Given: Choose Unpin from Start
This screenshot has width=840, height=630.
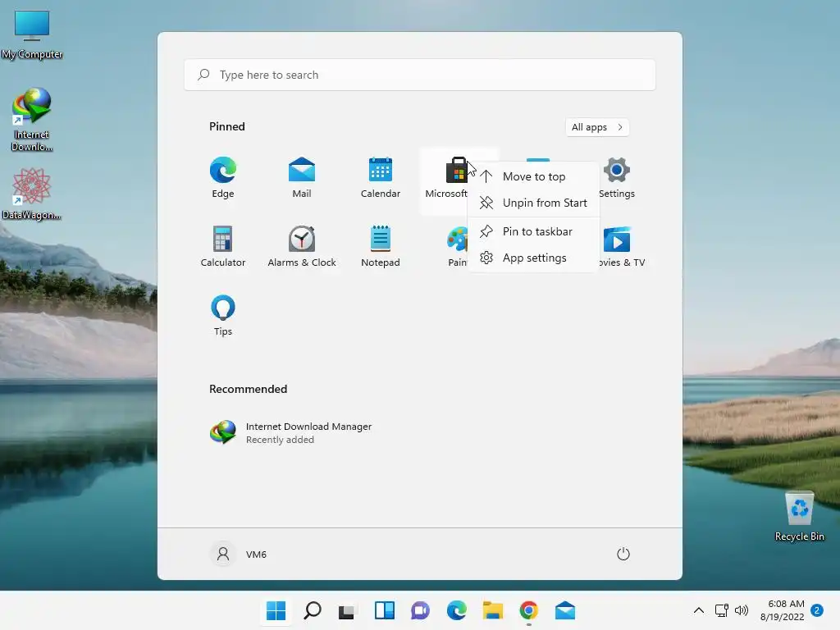Looking at the screenshot, I should (x=533, y=203).
